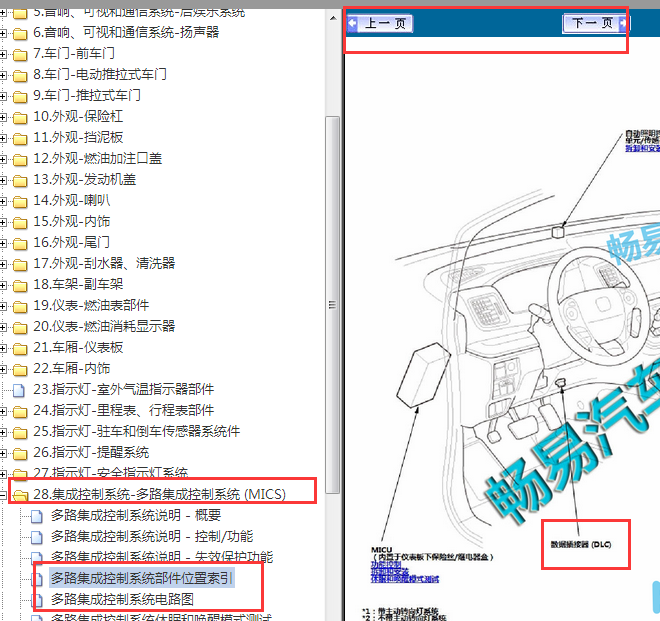This screenshot has width=660, height=621.
Task: Select 多路集成控制系统电路图 tree item
Action: 122,599
